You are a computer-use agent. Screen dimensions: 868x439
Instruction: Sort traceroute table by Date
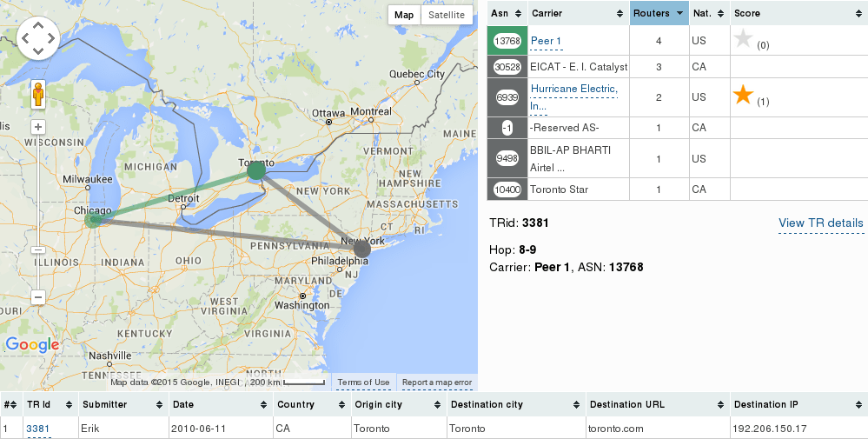point(221,405)
